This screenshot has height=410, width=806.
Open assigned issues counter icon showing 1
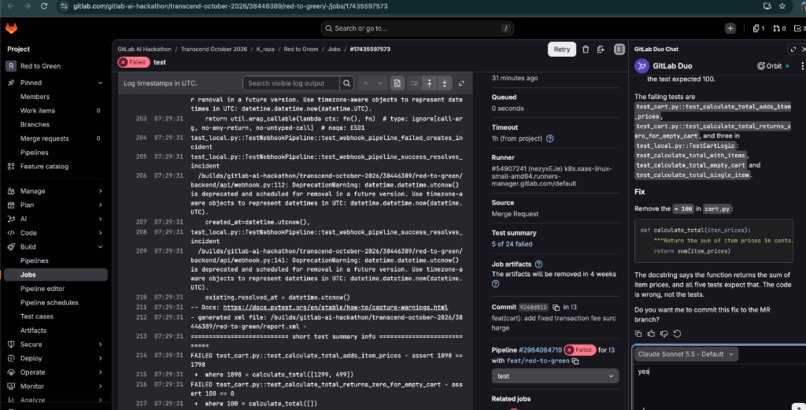pyautogui.click(x=759, y=28)
